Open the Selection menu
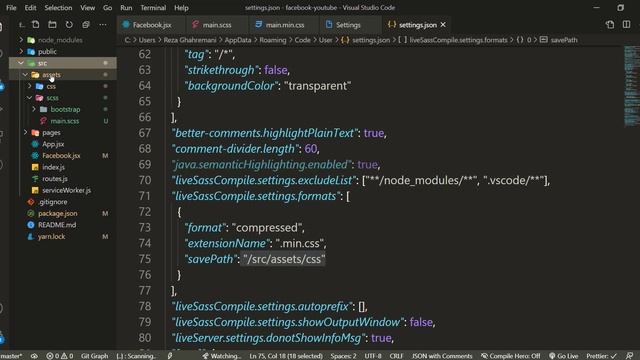This screenshot has width=640, height=360. (x=58, y=8)
